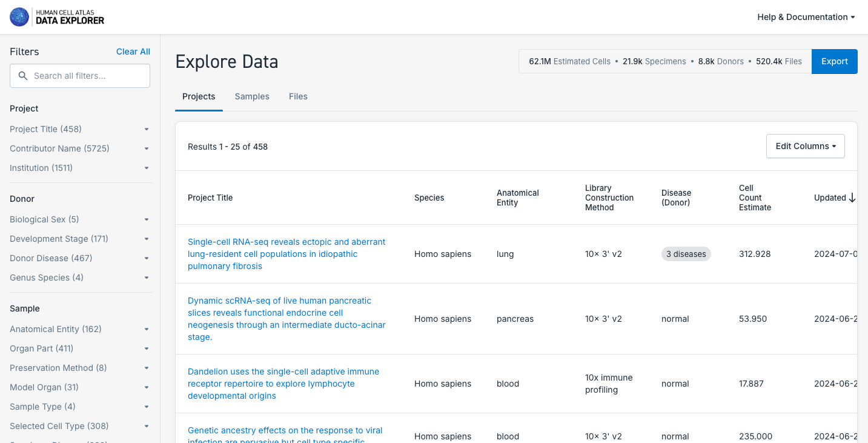Viewport: 868px width, 443px height.
Task: Click the Human Cell Atlas logo icon
Action: tap(19, 17)
